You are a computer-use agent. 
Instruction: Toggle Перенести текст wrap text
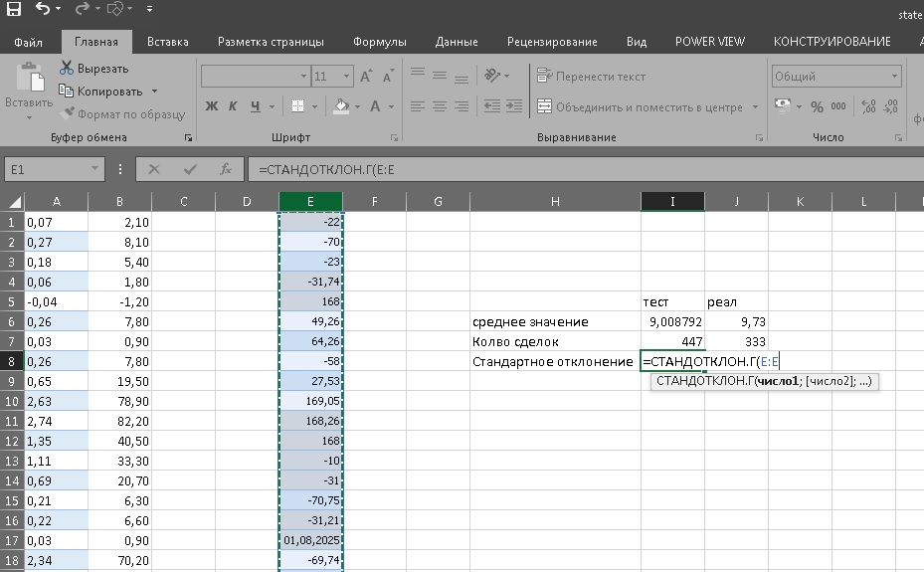pos(591,76)
